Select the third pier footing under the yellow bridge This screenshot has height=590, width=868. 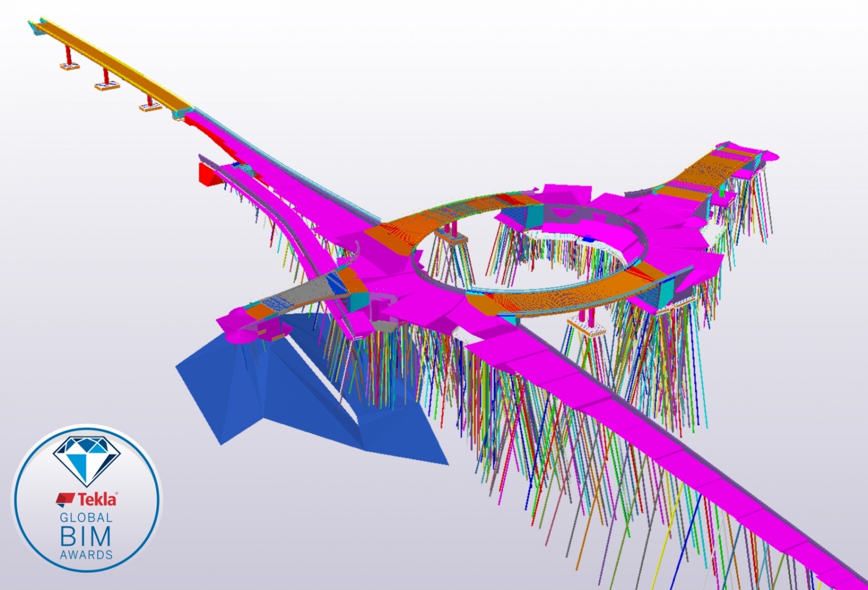point(150,107)
